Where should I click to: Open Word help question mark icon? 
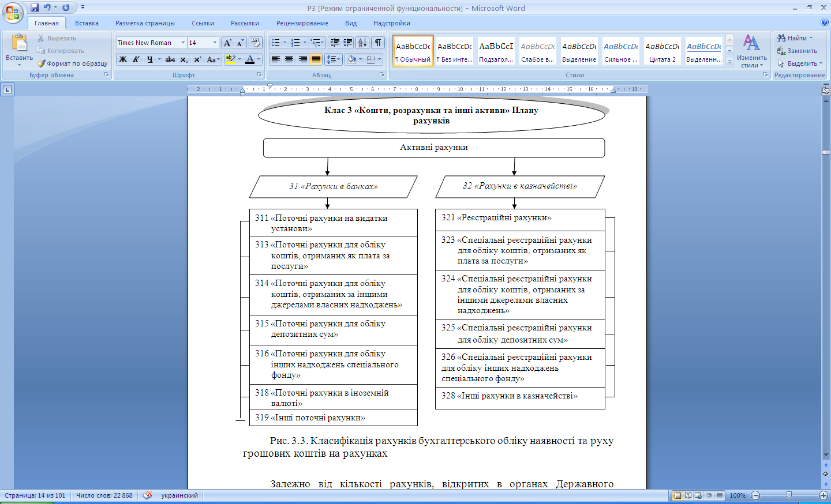tap(824, 22)
